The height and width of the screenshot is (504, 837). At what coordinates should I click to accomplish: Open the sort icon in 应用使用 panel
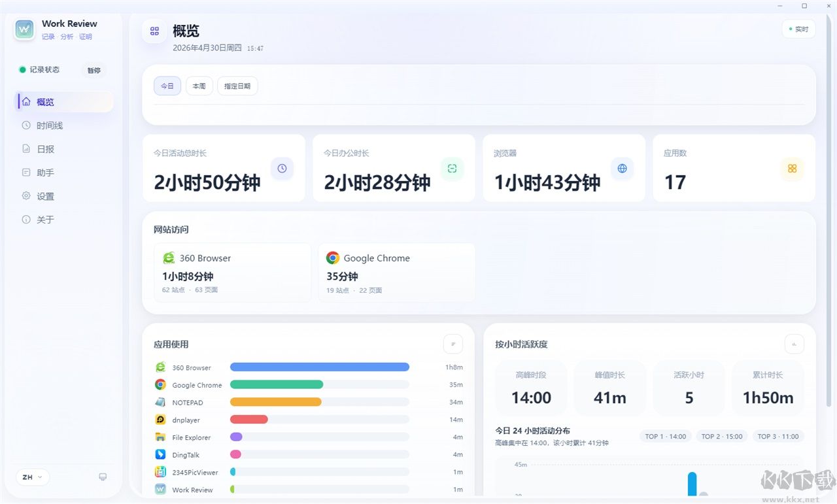[x=453, y=344]
